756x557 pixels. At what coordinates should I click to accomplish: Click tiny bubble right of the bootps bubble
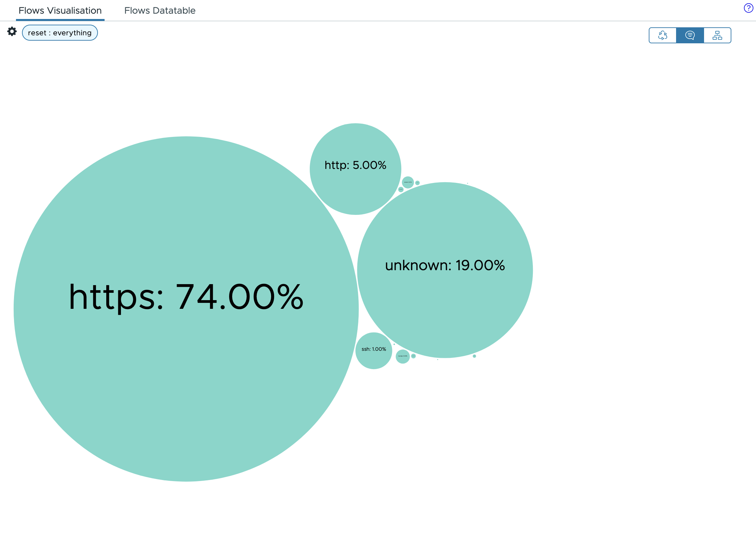413,356
